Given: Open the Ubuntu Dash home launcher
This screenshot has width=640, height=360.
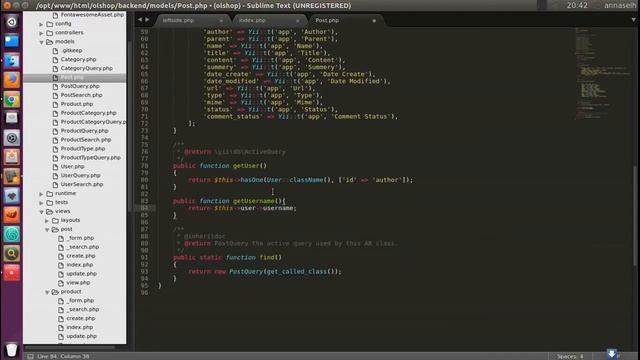Looking at the screenshot, I should (x=11, y=22).
